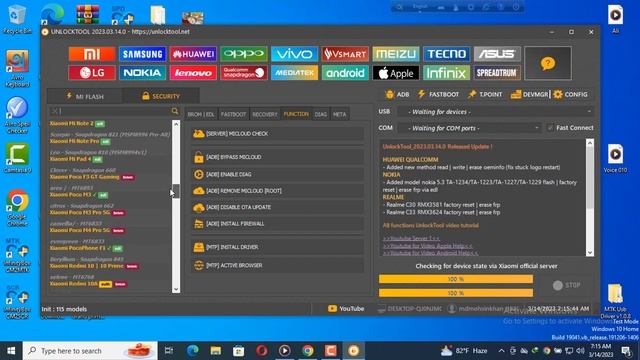Open Windows Start menu
Viewport: 640px width, 360px height.
(x=11, y=351)
